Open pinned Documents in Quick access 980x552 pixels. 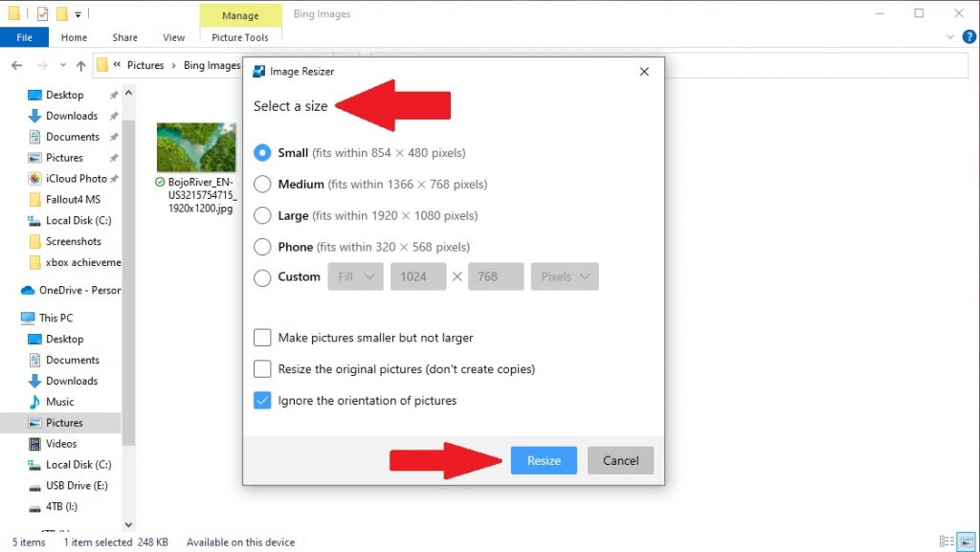coord(73,137)
